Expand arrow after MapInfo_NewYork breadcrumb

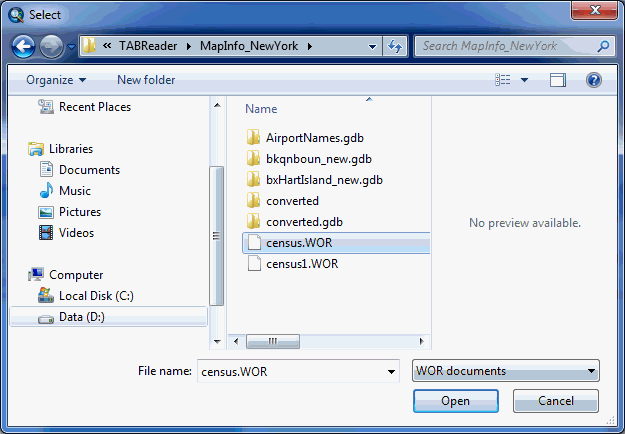[x=310, y=46]
